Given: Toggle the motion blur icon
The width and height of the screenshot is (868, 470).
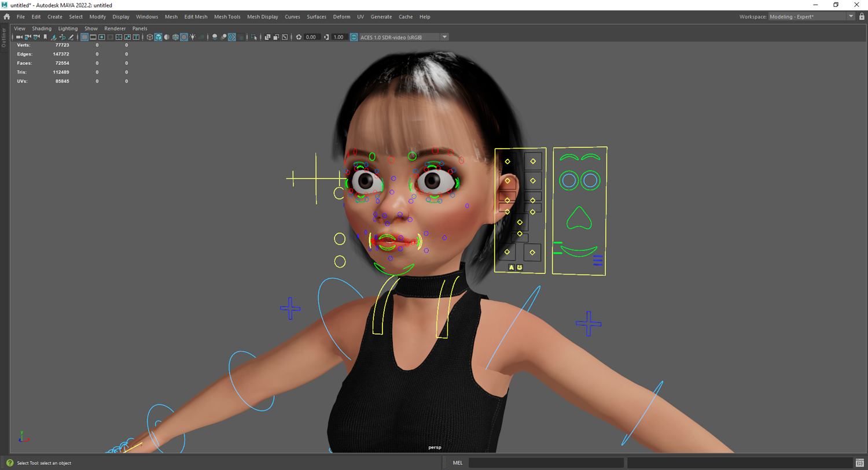Looking at the screenshot, I should (x=224, y=37).
